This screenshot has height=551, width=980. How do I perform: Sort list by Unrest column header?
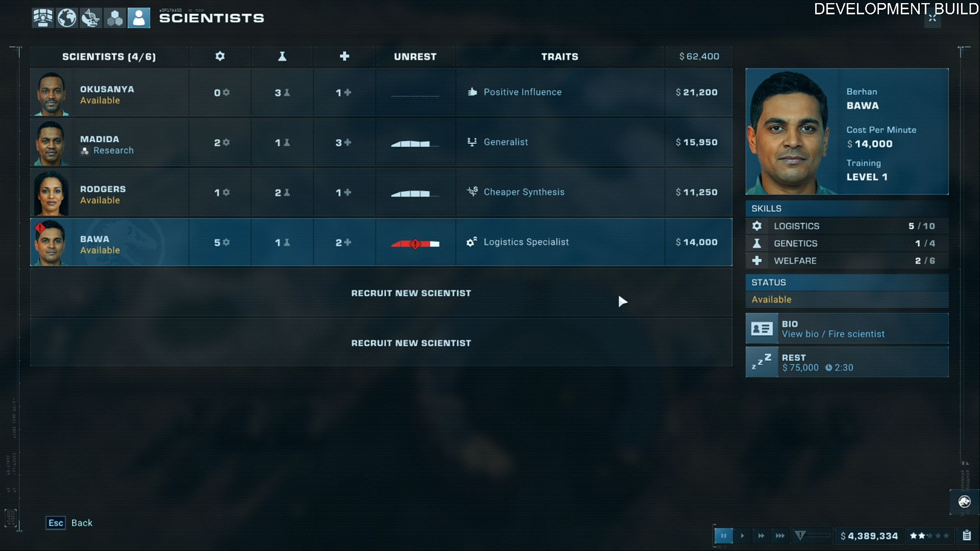tap(415, 57)
